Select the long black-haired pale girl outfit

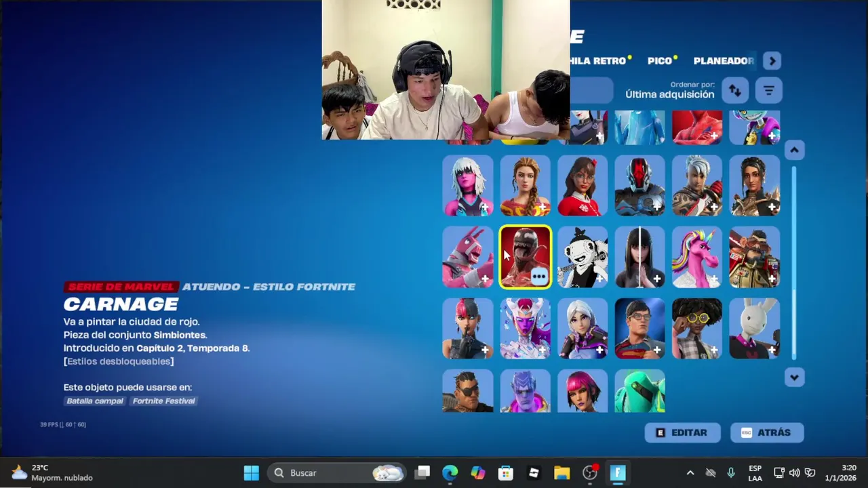tap(640, 257)
